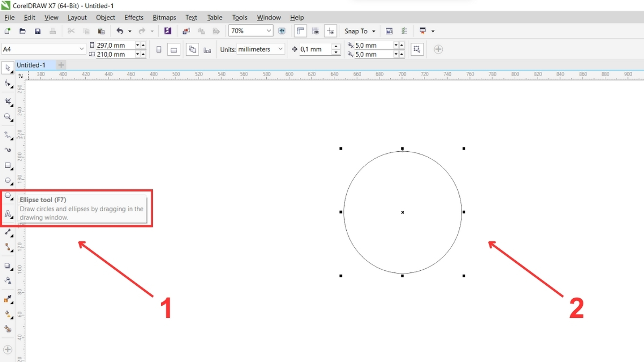Select the Zoom magnifier tool in toolbox
This screenshot has width=644, height=362.
8,117
